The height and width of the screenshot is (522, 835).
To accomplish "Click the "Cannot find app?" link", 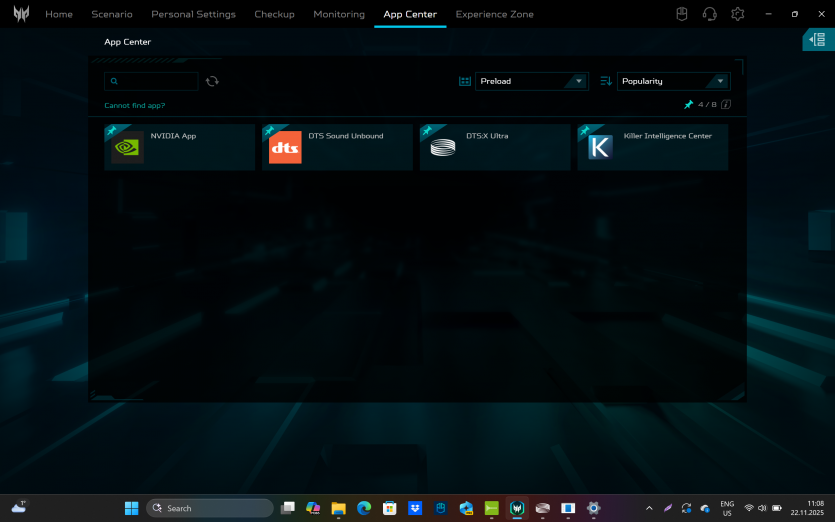I will [135, 105].
